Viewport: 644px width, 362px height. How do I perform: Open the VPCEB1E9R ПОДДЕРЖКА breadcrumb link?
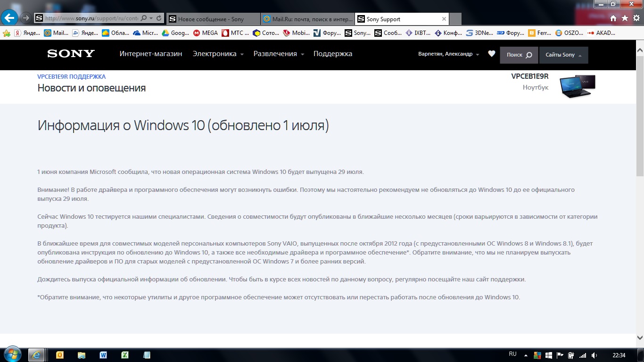72,76
